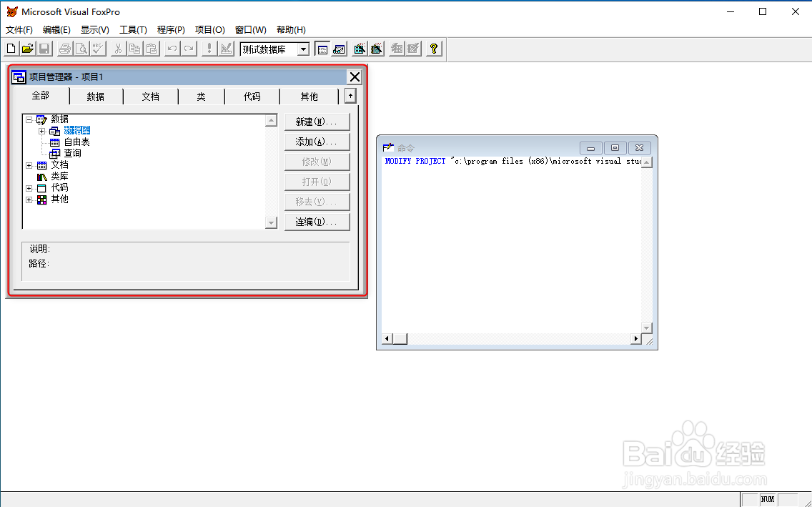Click the Print toolbar icon
This screenshot has width=812, height=507.
point(65,49)
